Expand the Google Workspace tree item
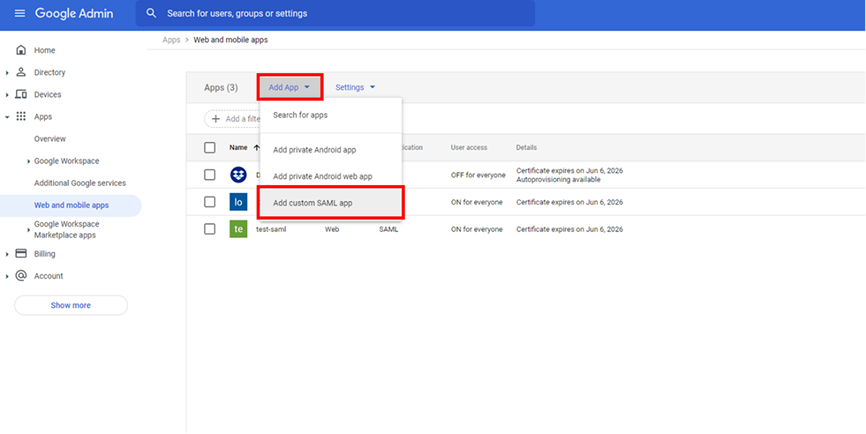Viewport: 866px width, 434px height. coord(28,162)
